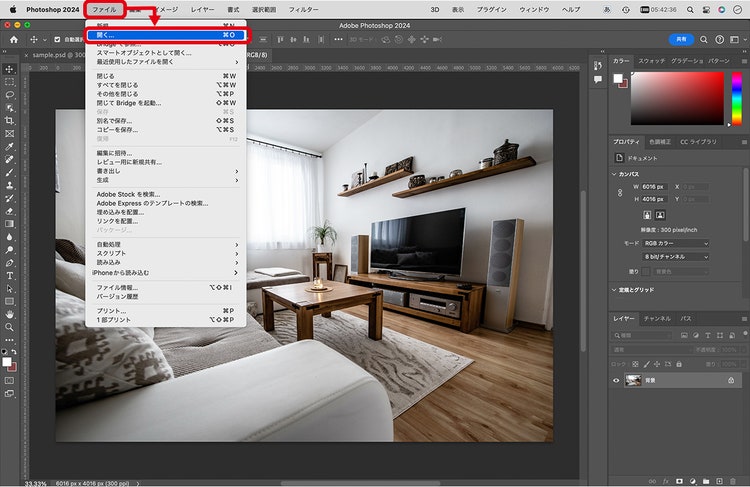This screenshot has width=750, height=487.
Task: Switch to the チャンネル tab
Action: click(657, 319)
